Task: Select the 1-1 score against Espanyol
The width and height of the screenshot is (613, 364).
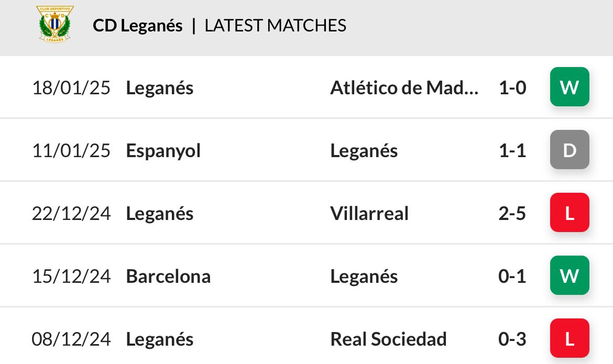Action: [512, 150]
